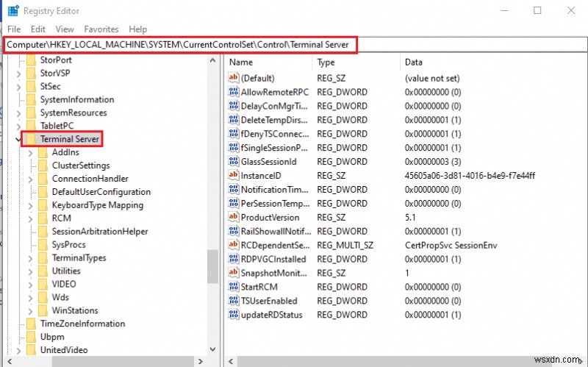Expand the KeyboardType Mapping subkey
The width and height of the screenshot is (588, 367).
(30, 206)
